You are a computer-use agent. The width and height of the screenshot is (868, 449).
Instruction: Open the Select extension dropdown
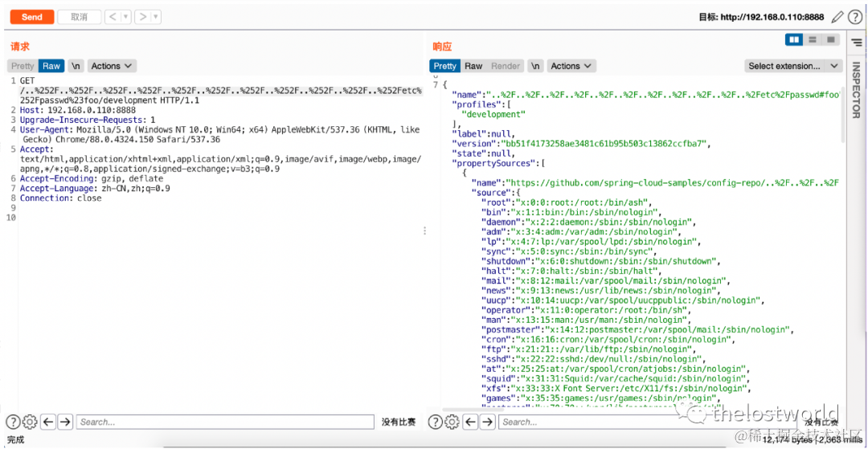pos(792,66)
